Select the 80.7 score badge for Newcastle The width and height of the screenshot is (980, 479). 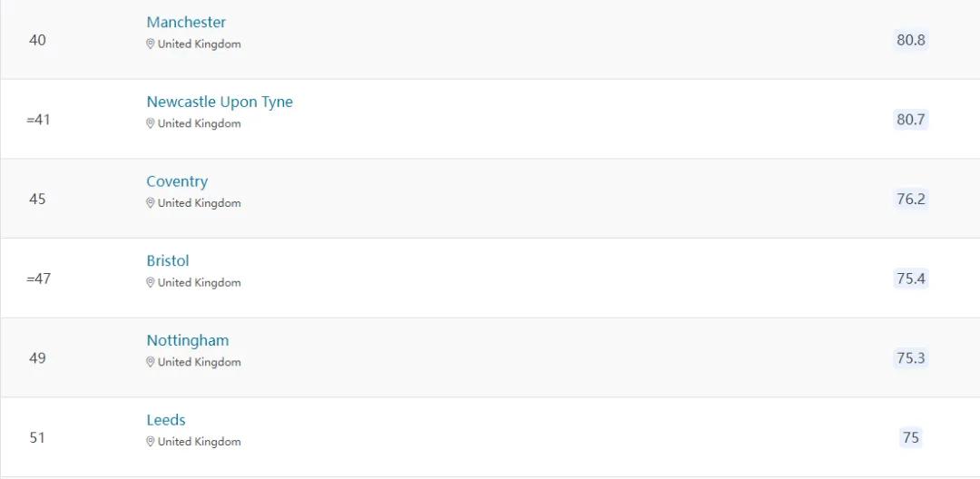[911, 119]
